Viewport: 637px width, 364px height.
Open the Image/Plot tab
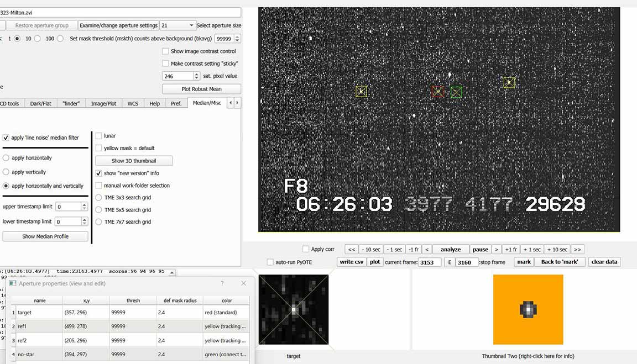pyautogui.click(x=103, y=103)
